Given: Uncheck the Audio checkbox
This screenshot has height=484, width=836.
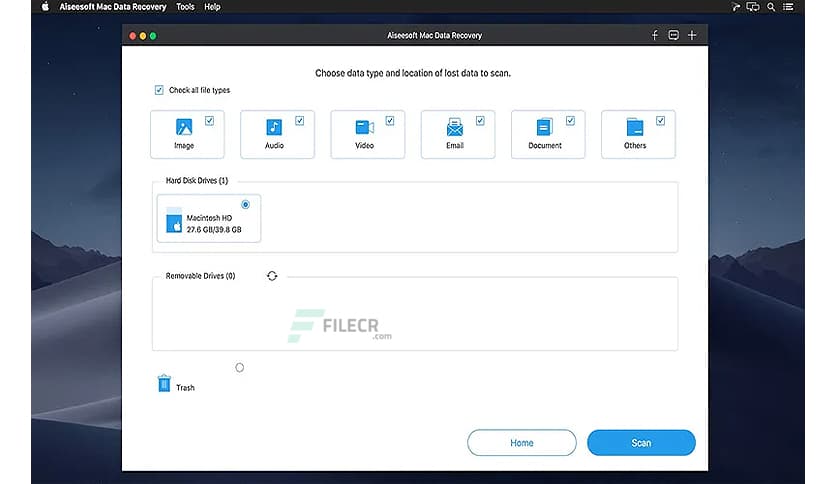Looking at the screenshot, I should pos(300,121).
